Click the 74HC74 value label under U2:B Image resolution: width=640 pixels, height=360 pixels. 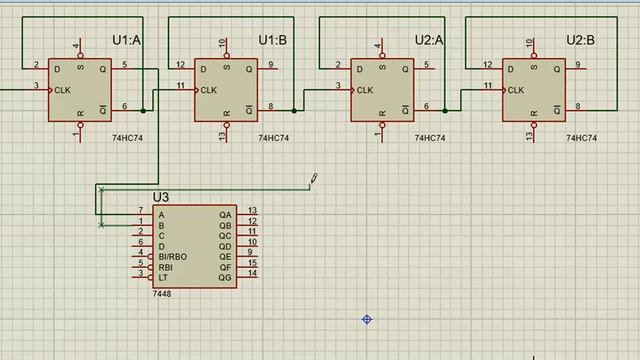[x=581, y=138]
